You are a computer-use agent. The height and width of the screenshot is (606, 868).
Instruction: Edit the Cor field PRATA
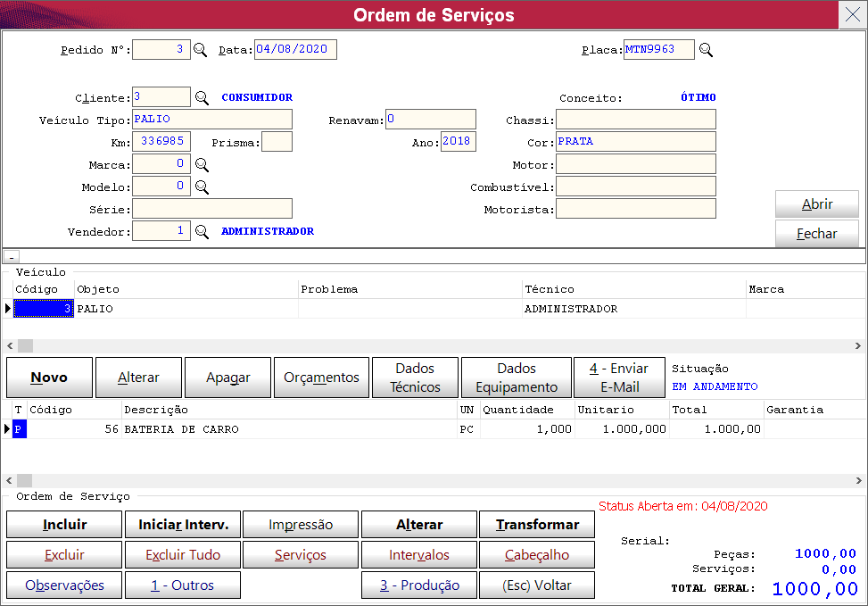[x=636, y=141]
